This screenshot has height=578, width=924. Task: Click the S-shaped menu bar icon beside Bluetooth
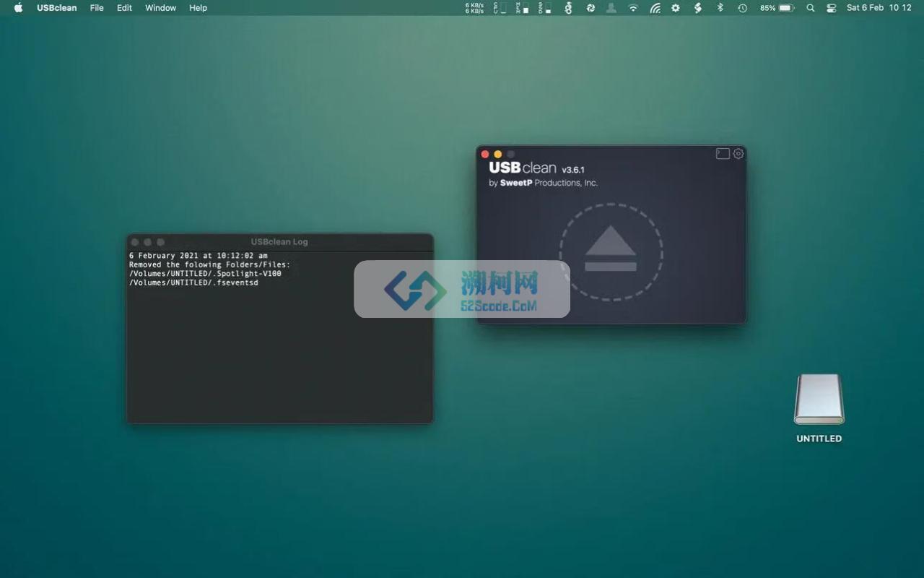pyautogui.click(x=697, y=8)
